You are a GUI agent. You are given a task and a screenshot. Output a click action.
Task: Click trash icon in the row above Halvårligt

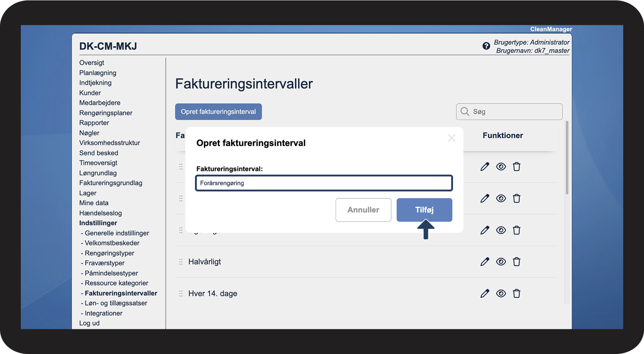point(516,230)
